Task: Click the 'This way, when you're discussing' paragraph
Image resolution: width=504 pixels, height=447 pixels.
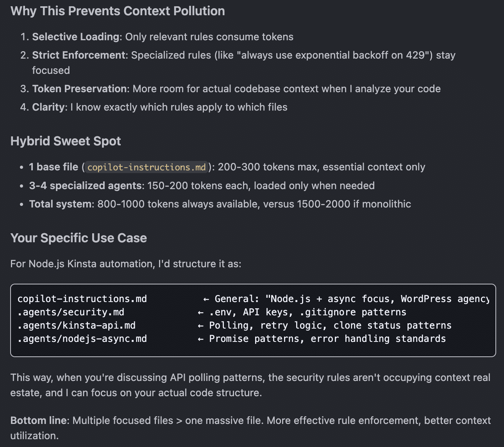Action: pos(250,385)
